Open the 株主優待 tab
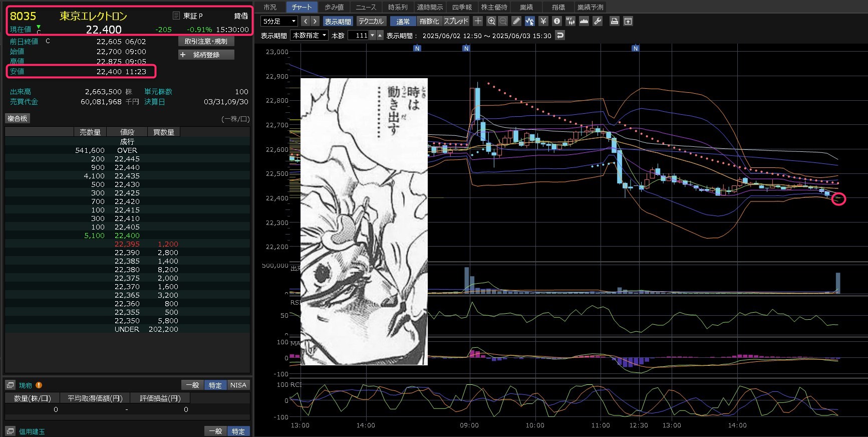Viewport: 868px width, 437px height. (494, 7)
